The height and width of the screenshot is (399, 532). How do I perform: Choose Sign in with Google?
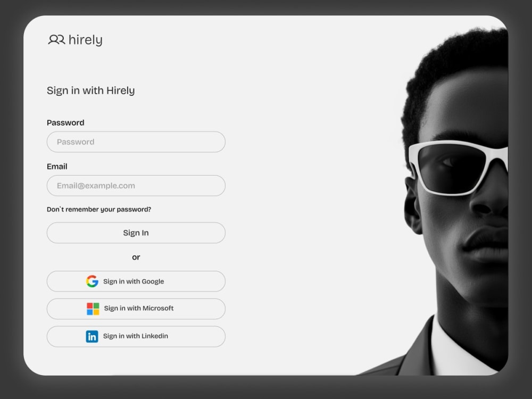coord(136,281)
